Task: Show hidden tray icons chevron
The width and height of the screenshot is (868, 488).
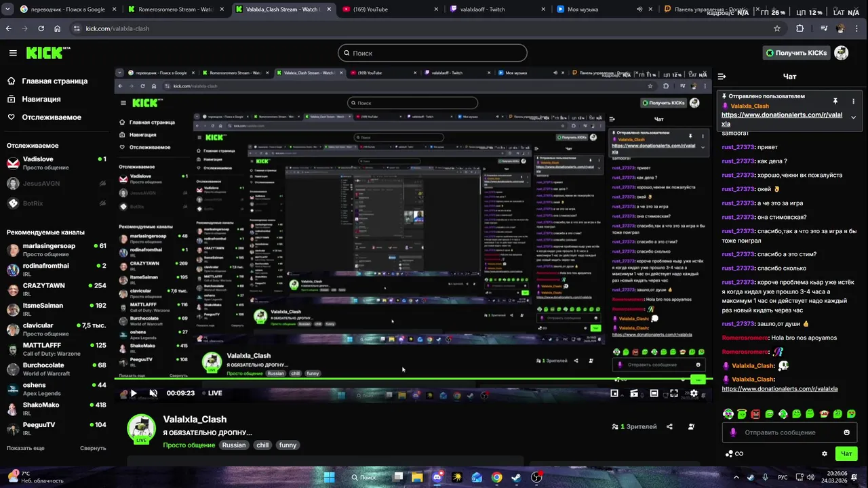Action: (x=736, y=477)
